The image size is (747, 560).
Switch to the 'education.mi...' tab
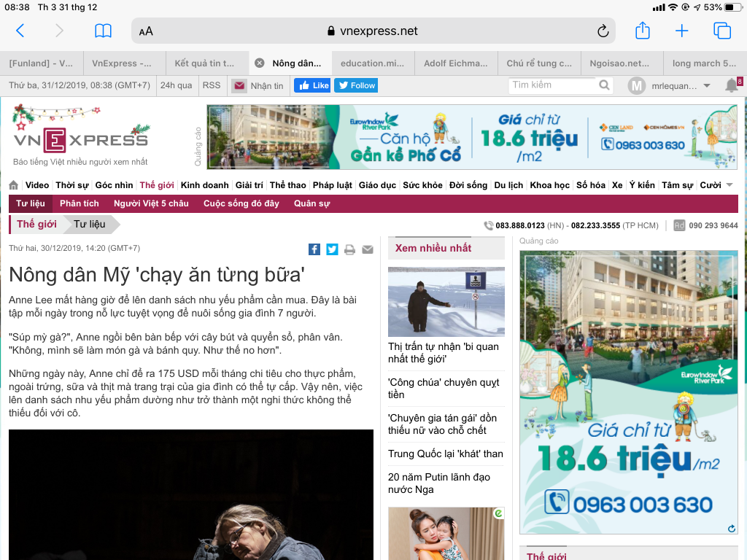pos(373,63)
